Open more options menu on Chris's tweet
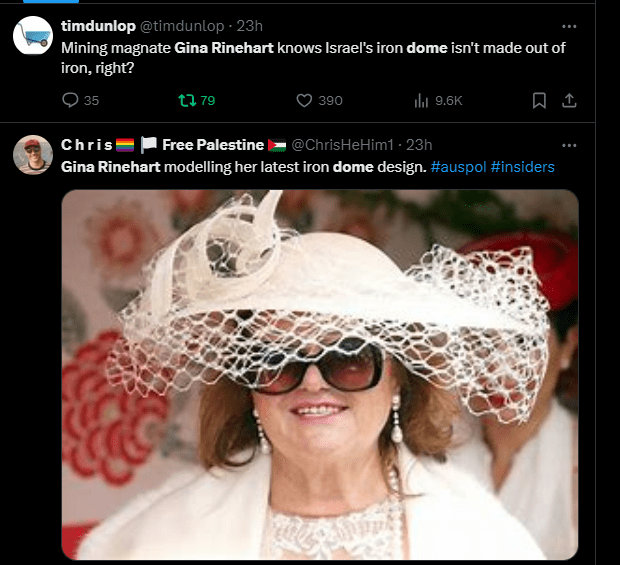Screen dimensions: 620x565 [x=569, y=145]
